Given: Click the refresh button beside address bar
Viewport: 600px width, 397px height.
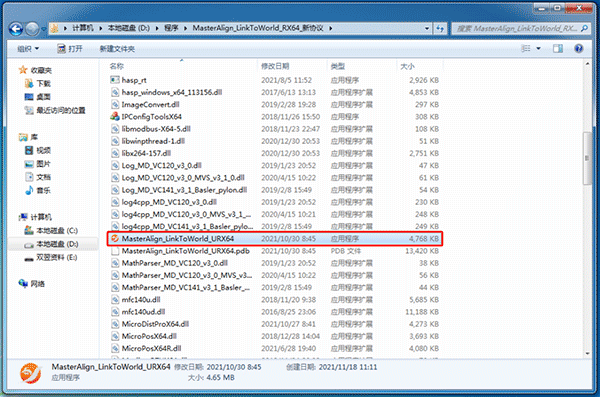Looking at the screenshot, I should click(x=440, y=28).
